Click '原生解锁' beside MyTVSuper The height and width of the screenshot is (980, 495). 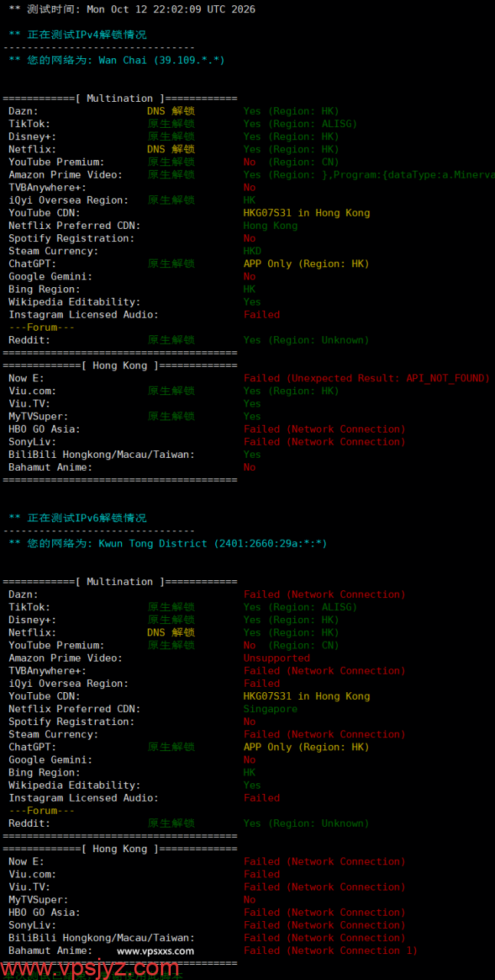tap(171, 416)
